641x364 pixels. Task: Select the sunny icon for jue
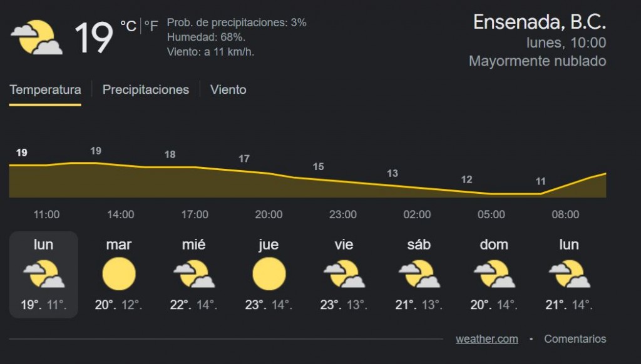(x=269, y=274)
